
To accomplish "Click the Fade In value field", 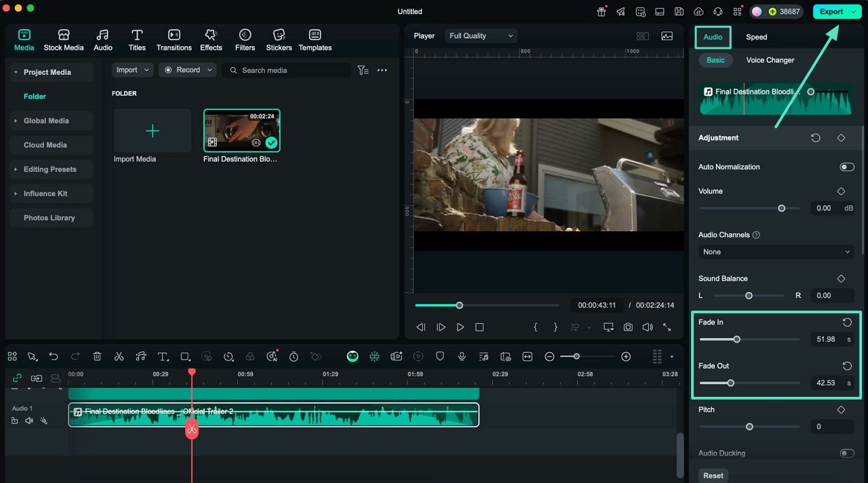I will (832, 339).
